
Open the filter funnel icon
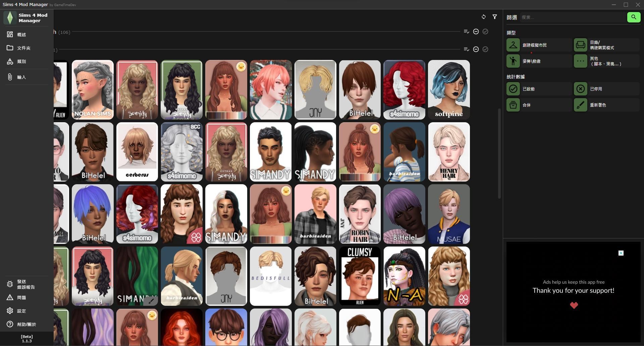tap(495, 17)
